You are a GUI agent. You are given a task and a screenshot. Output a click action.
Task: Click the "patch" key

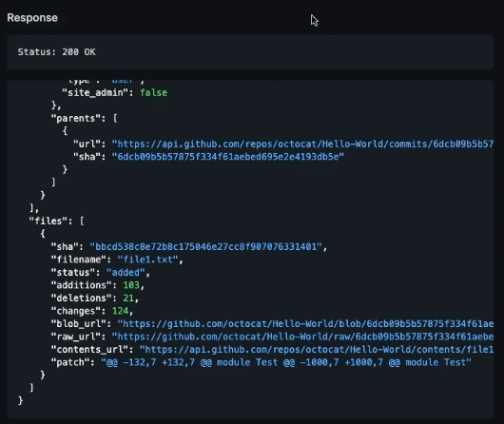70,362
